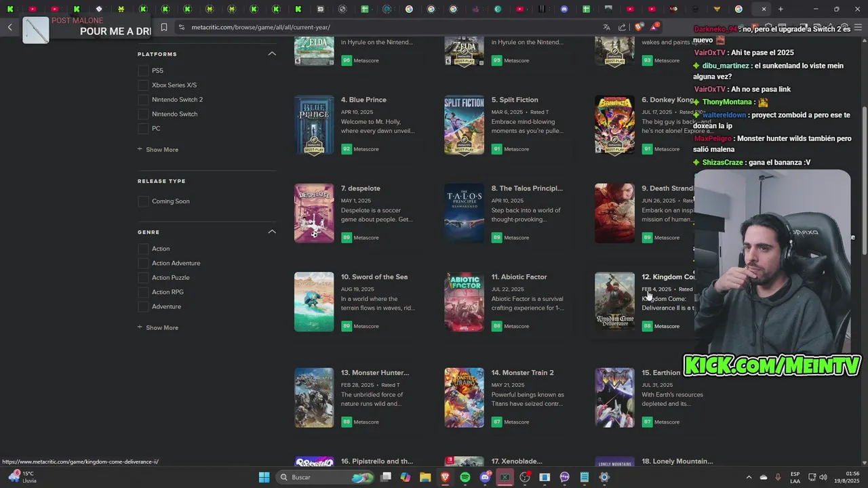Bookmark this page with the bookmark icon

click(x=164, y=27)
